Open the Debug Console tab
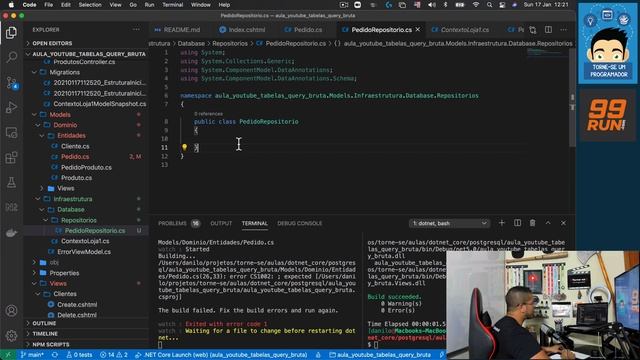Screen dimensions: 640x360 [x=300, y=223]
